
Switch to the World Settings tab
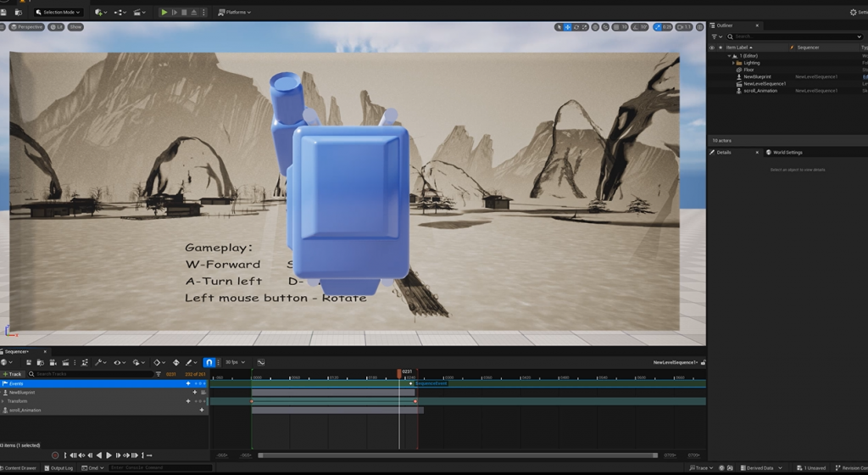[x=787, y=152]
